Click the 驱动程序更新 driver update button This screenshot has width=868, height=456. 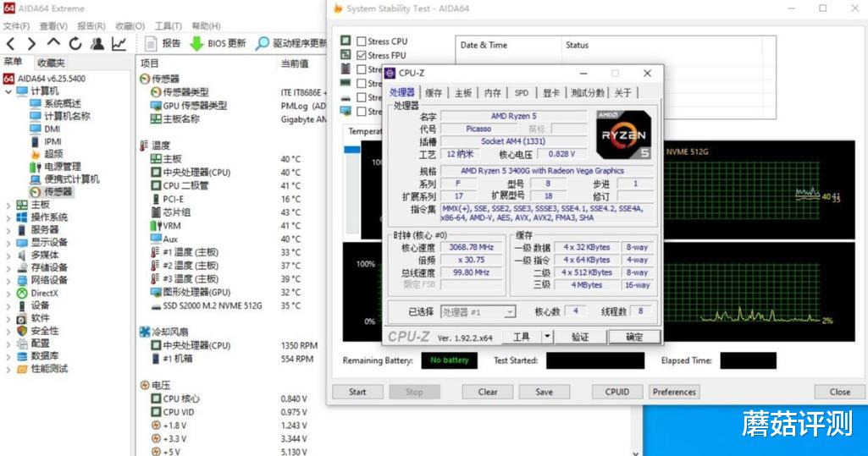(x=291, y=43)
